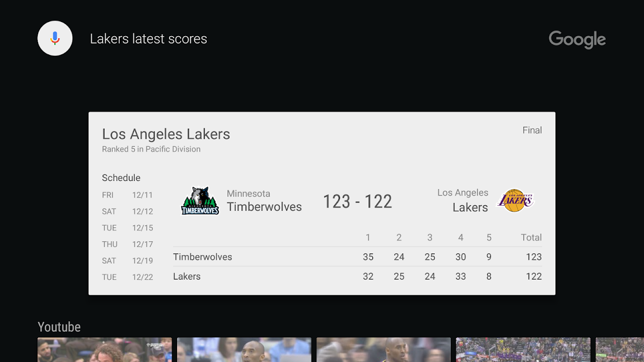Select the Lakers quarter scores row
The height and width of the screenshot is (362, 644).
(x=352, y=276)
